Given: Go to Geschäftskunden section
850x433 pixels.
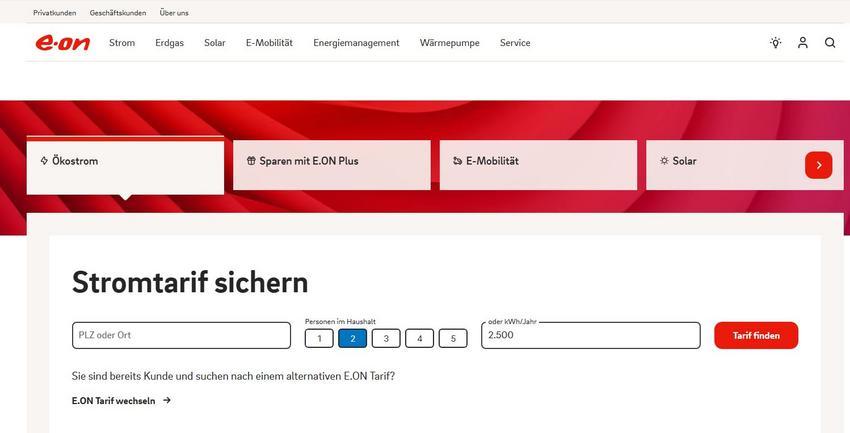Looking at the screenshot, I should pos(118,12).
